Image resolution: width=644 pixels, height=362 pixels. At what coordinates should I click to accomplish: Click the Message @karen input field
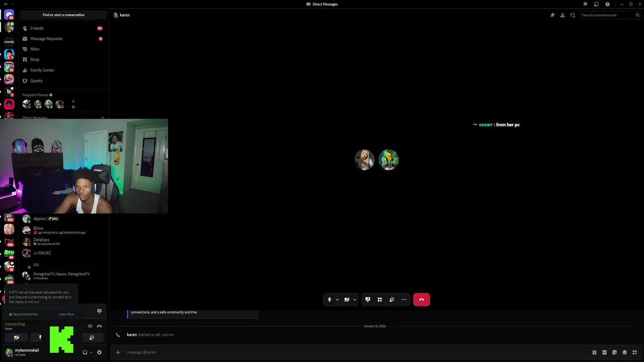click(x=352, y=352)
